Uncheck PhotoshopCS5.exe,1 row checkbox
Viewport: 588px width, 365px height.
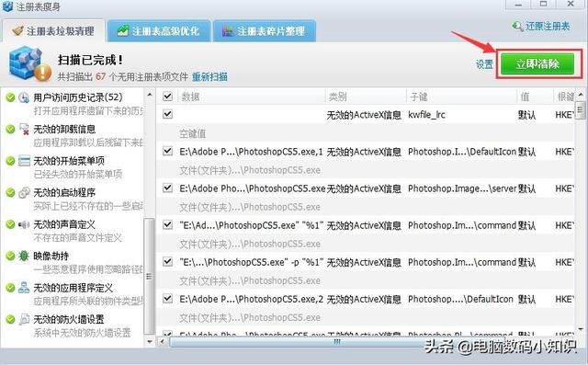[x=167, y=151]
